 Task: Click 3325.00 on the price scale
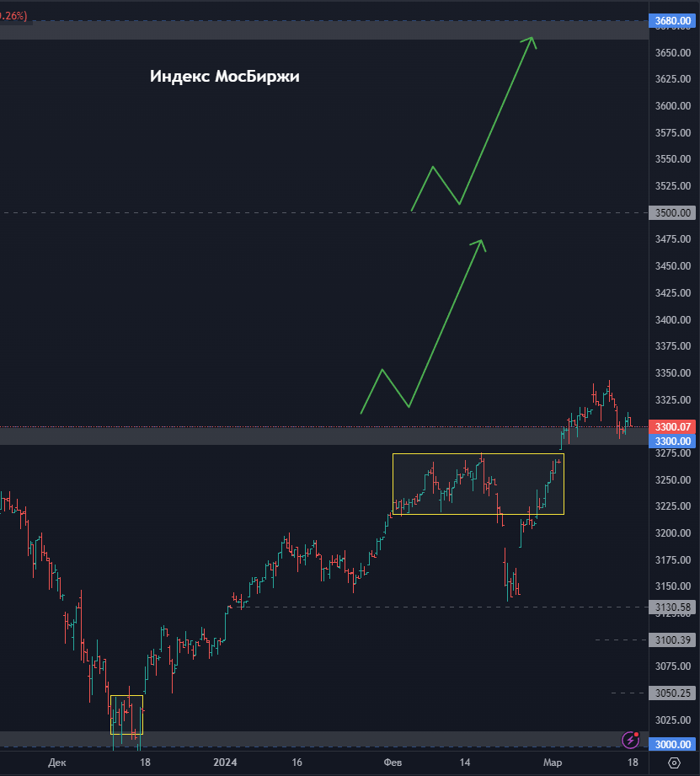click(x=673, y=399)
